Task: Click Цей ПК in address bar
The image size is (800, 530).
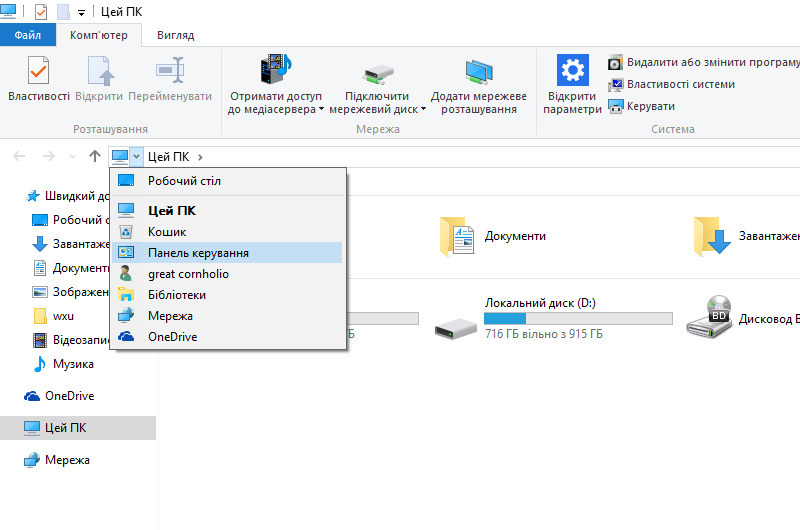Action: [168, 157]
